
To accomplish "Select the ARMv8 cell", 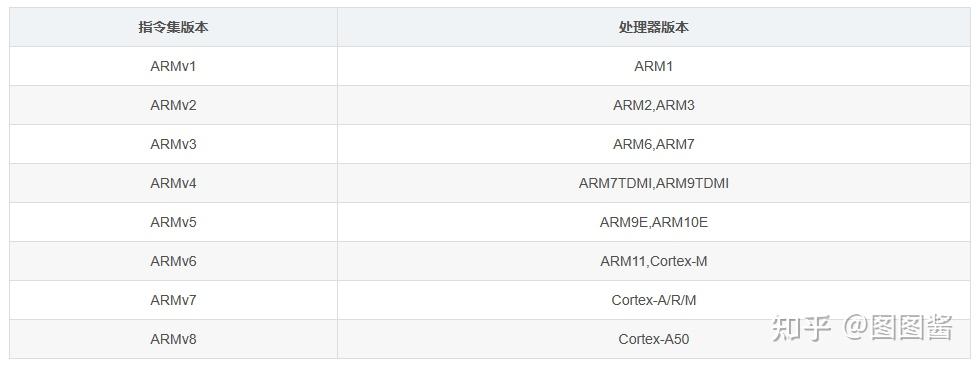I will 173,339.
